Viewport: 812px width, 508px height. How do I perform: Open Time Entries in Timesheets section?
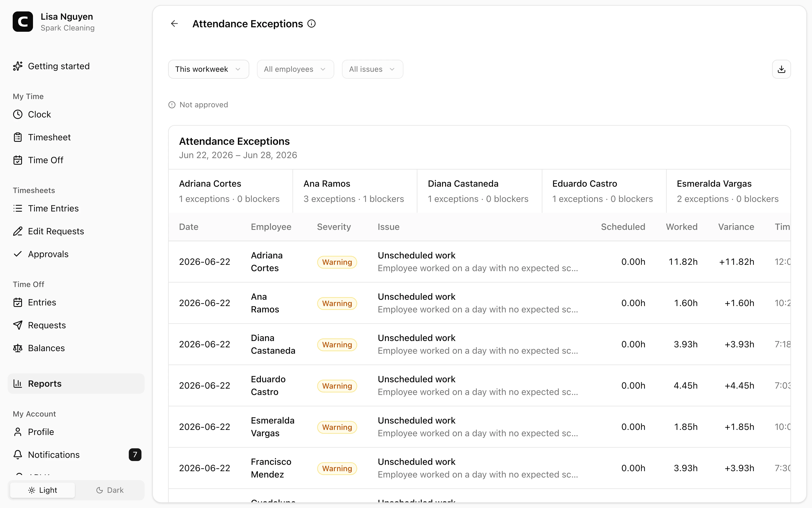point(76,209)
